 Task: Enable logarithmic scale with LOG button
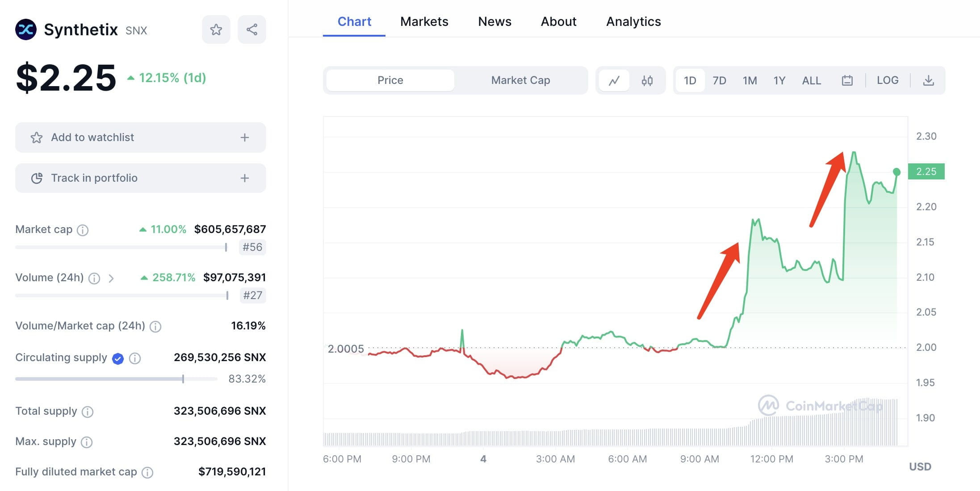click(888, 80)
